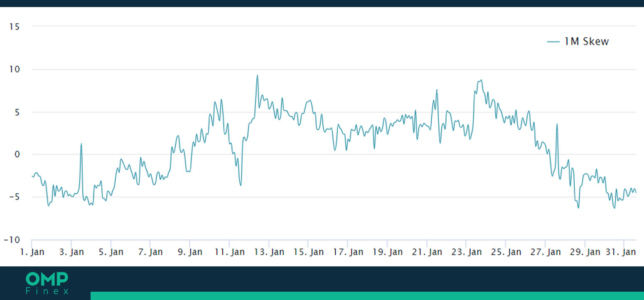The height and width of the screenshot is (300, 644).
Task: Click the -5 value on y-axis
Action: point(14,198)
